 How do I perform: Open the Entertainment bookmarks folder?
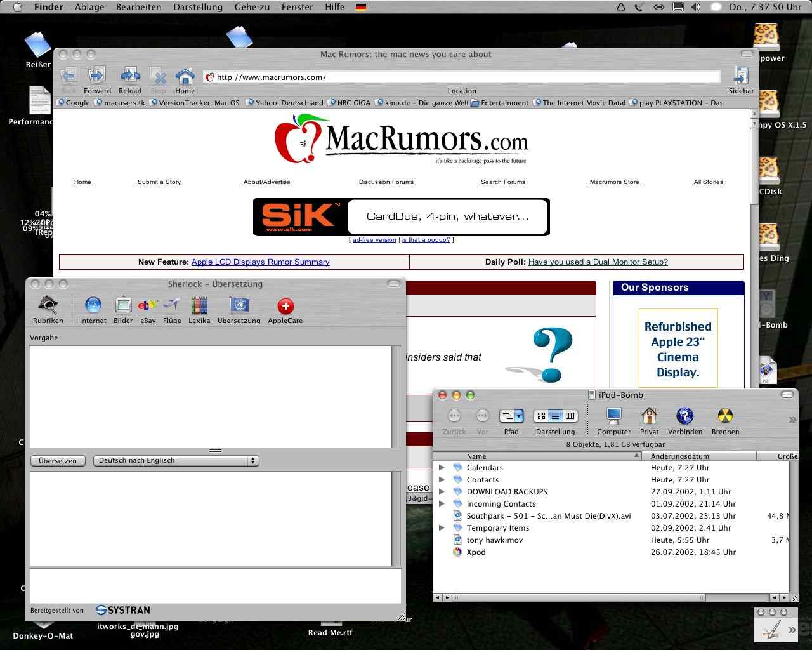500,103
